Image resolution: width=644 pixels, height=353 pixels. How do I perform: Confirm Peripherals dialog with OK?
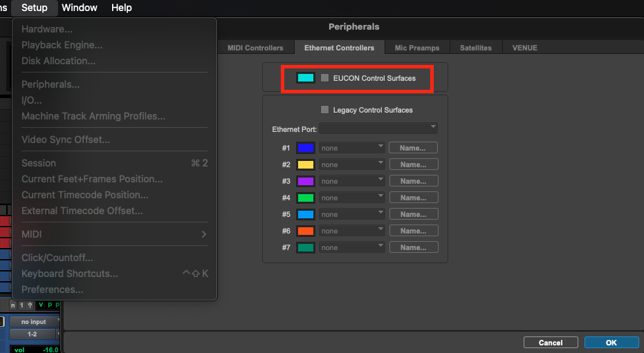point(611,343)
